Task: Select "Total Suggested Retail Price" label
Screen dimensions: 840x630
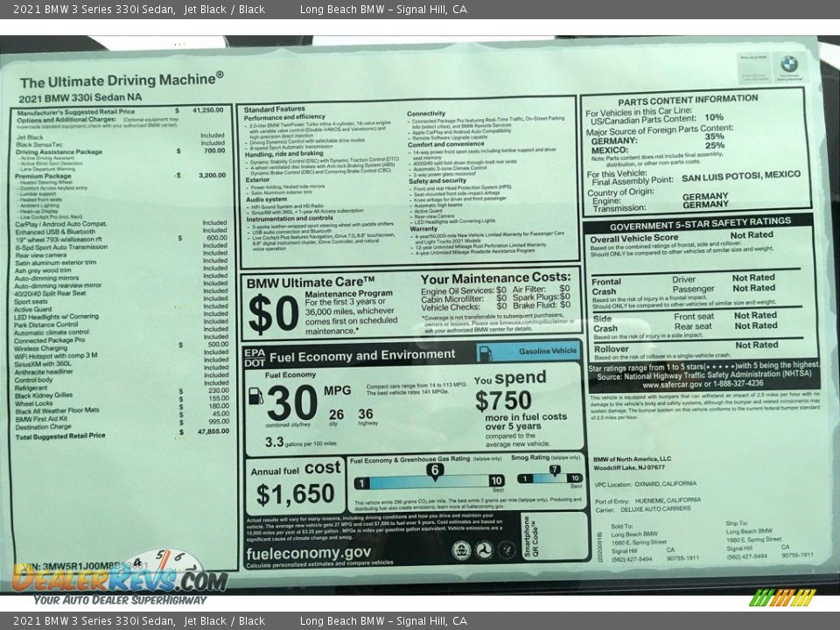Action: (60, 437)
